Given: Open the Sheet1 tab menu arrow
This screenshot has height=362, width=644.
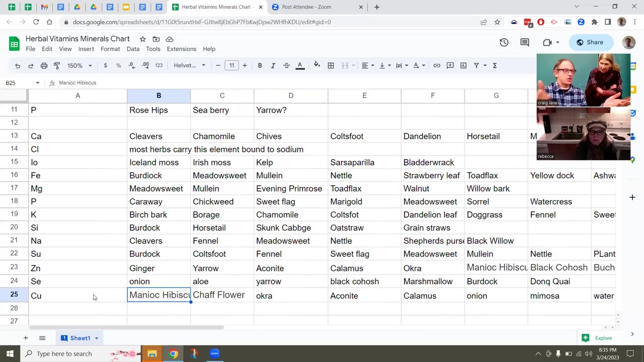Looking at the screenshot, I should [97, 338].
